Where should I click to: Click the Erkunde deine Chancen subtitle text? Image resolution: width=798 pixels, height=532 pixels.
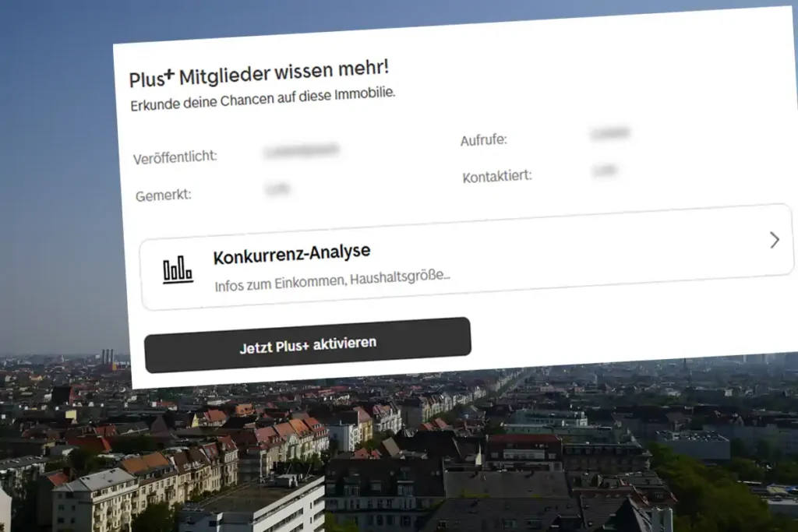pyautogui.click(x=263, y=99)
